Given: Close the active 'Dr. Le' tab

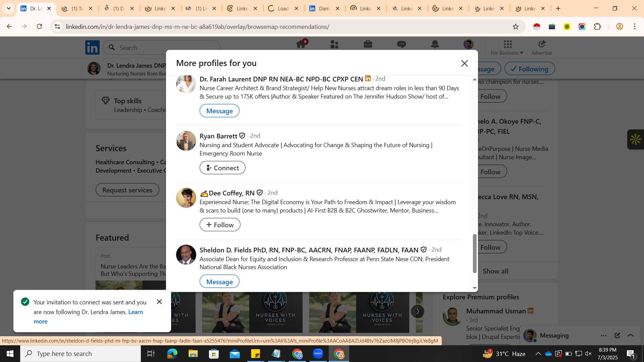Looking at the screenshot, I should pos(49,8).
